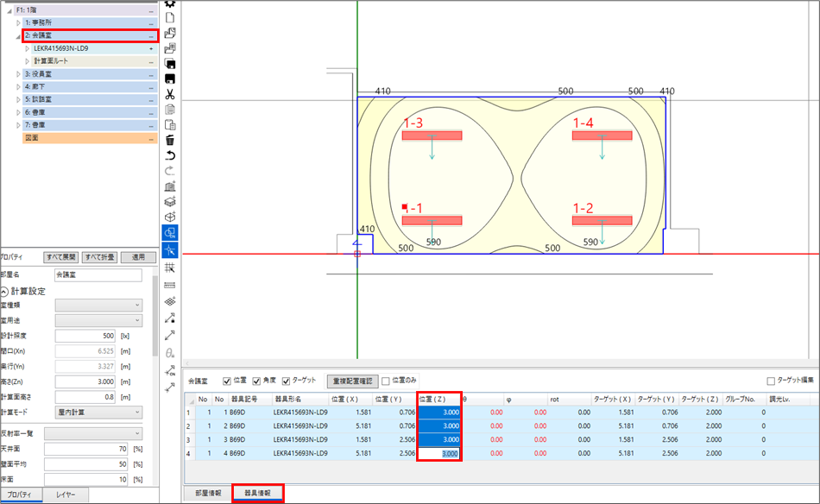Image resolution: width=820 pixels, height=504 pixels.
Task: Collapse the 計算設定 section
Action: (x=4, y=291)
